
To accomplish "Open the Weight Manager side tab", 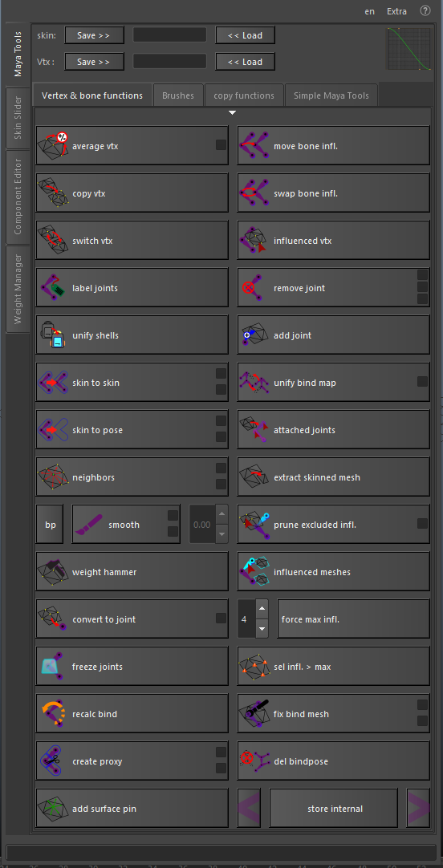I will point(18,289).
